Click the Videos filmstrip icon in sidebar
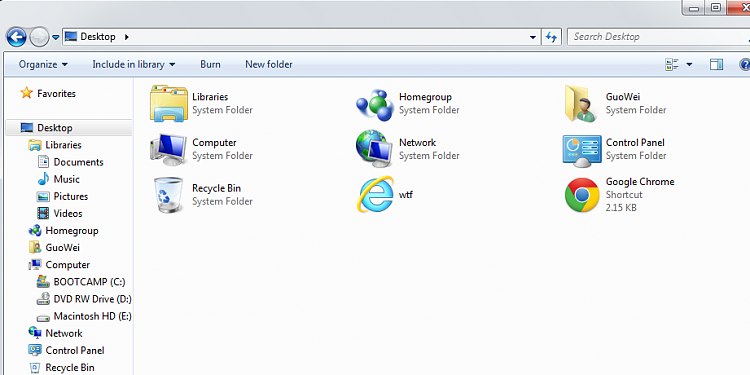The height and width of the screenshot is (375, 750). click(x=43, y=213)
